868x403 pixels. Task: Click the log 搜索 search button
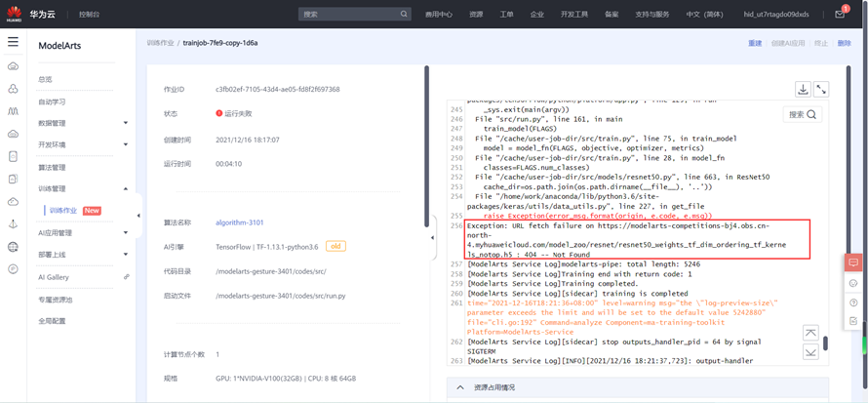tap(803, 114)
